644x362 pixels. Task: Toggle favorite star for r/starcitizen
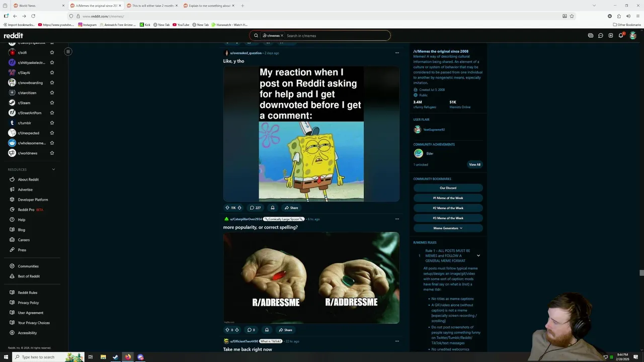(x=52, y=93)
